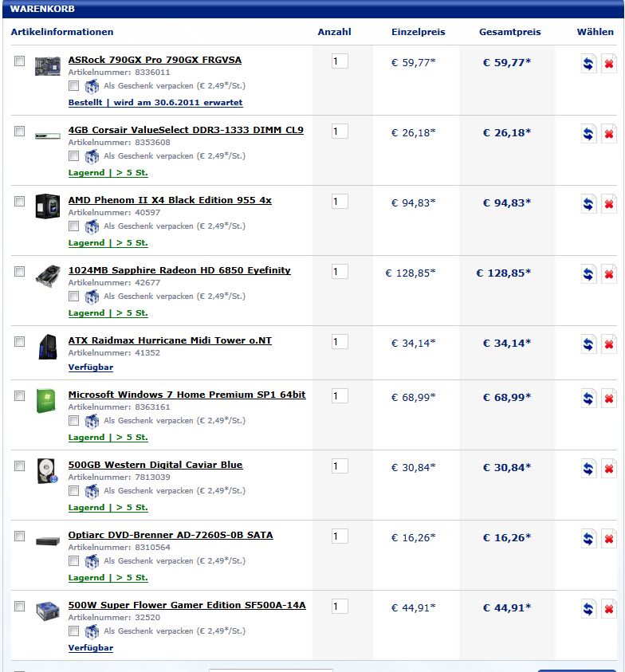The width and height of the screenshot is (625, 672).
Task: Check the selection box for Raidmax Hurricane tower
Action: (x=20, y=341)
